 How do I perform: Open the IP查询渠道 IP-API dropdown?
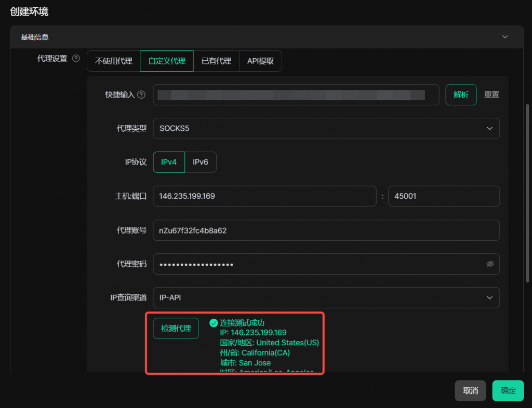[326, 298]
